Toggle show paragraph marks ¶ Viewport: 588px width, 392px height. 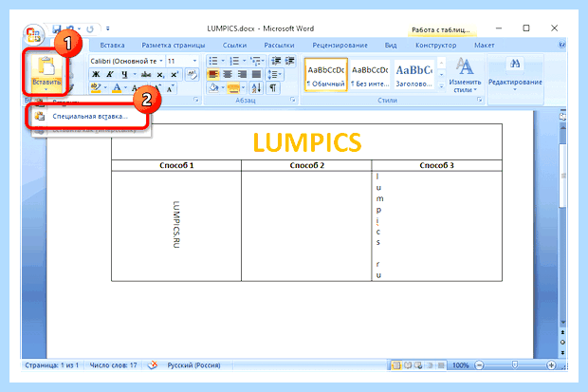pos(273,88)
